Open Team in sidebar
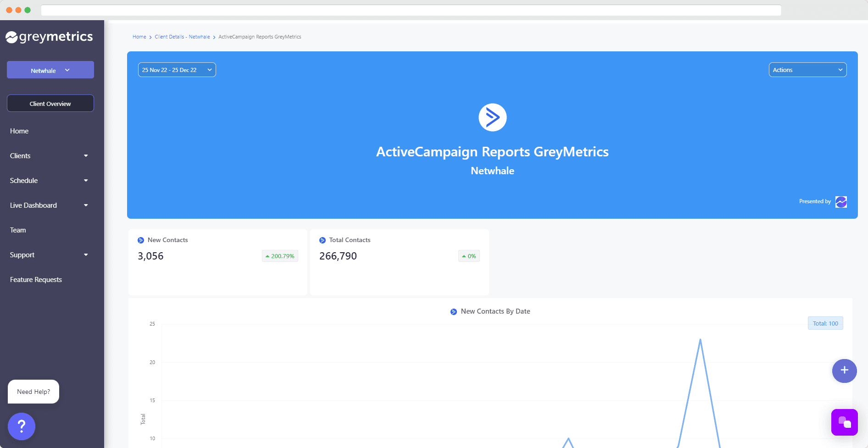Image resolution: width=868 pixels, height=448 pixels. 18,230
